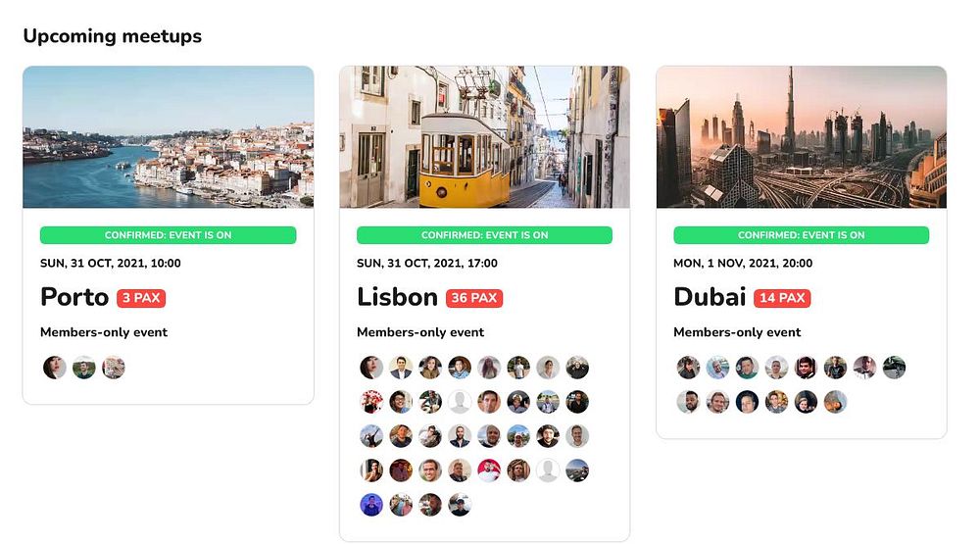This screenshot has width=980, height=544.
Task: Click the Porto event title
Action: pos(74,297)
